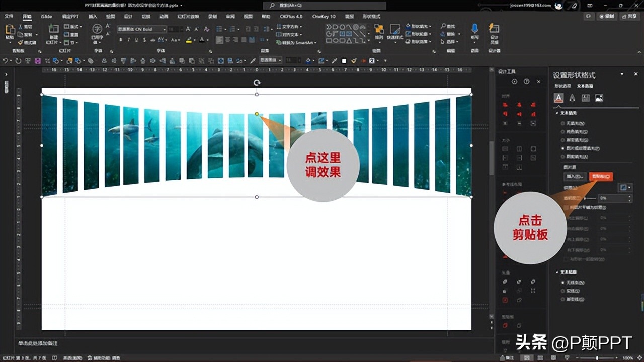
Task: Click the Dictate microphone icon
Action: click(x=474, y=29)
